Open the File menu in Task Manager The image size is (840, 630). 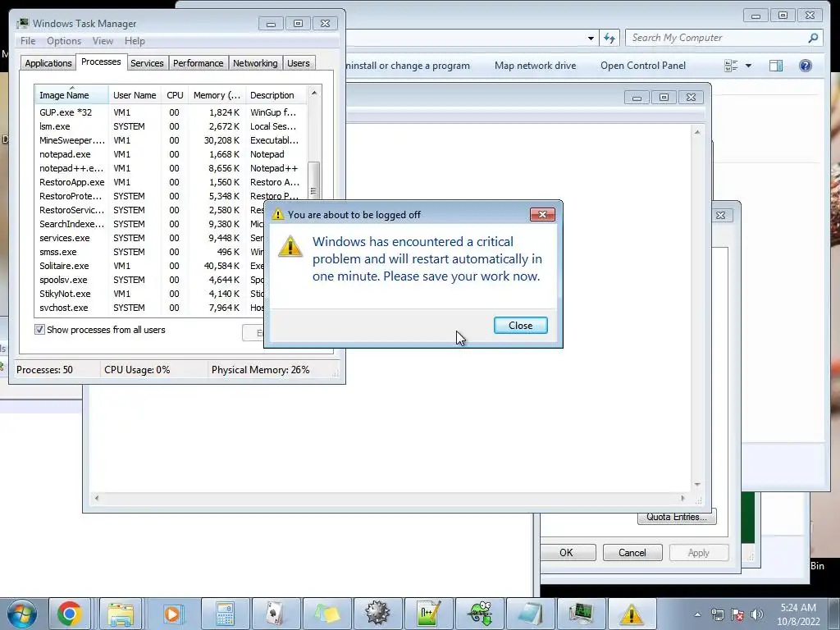point(28,41)
